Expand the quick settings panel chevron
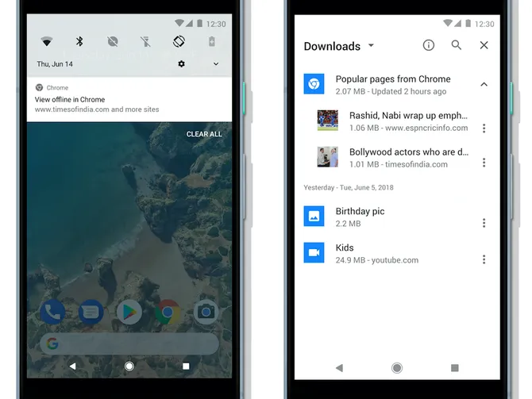The width and height of the screenshot is (532, 399). 216,63
